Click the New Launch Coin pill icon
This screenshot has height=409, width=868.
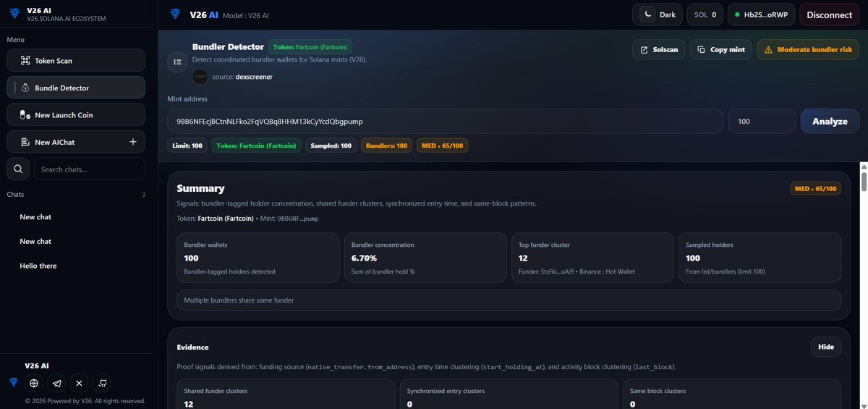click(x=25, y=115)
